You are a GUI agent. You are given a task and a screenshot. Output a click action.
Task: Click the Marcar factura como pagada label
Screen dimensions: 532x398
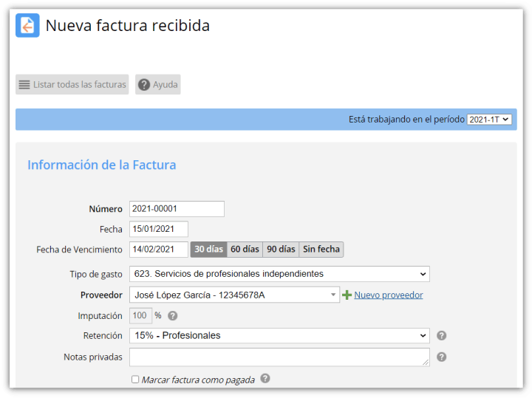199,380
